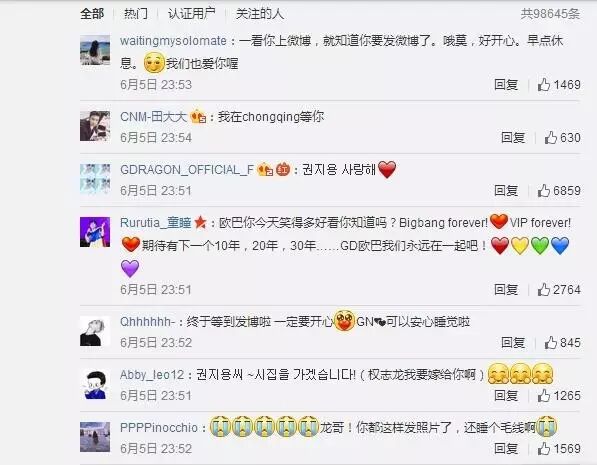Reply to waitingmysolomate via 回复

[506, 85]
